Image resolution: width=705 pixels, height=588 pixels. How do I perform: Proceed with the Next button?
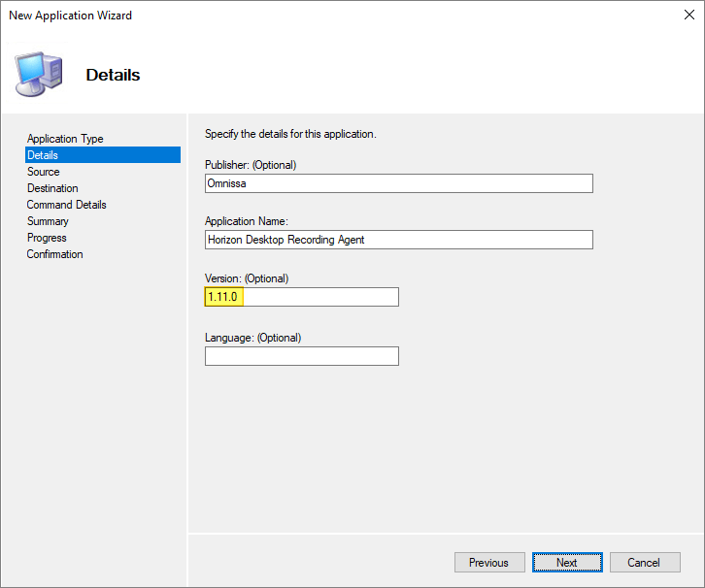pos(567,563)
